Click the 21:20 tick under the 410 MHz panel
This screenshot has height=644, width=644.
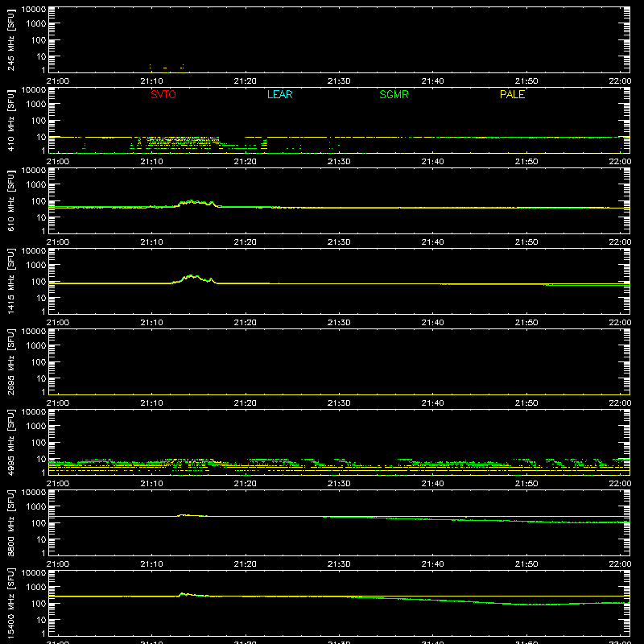pos(246,162)
